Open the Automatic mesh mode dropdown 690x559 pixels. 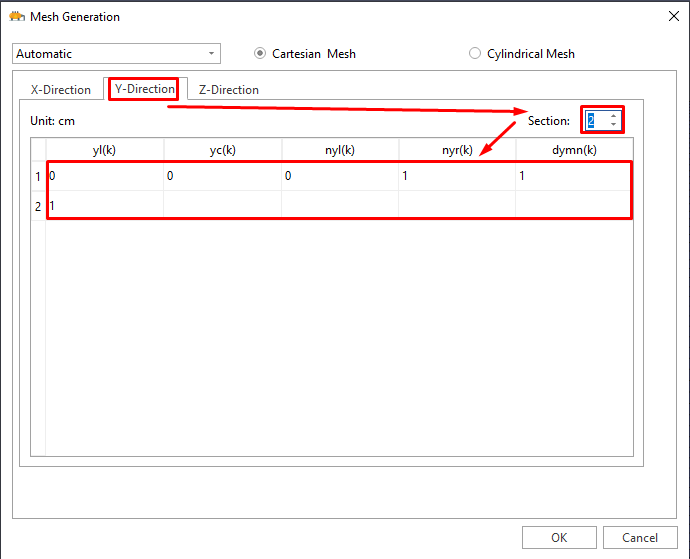116,54
